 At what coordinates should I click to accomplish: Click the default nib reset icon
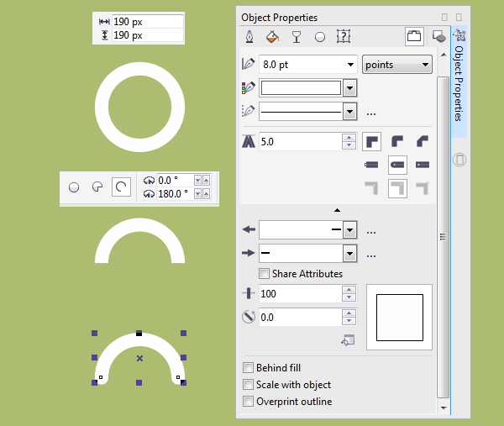pos(348,340)
